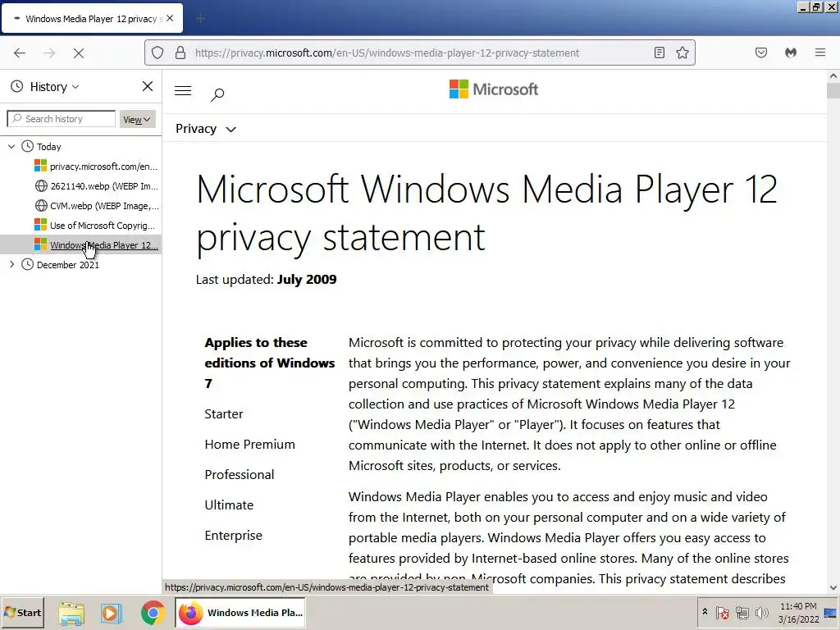
Task: Click the Enterprise edition text
Action: [234, 536]
